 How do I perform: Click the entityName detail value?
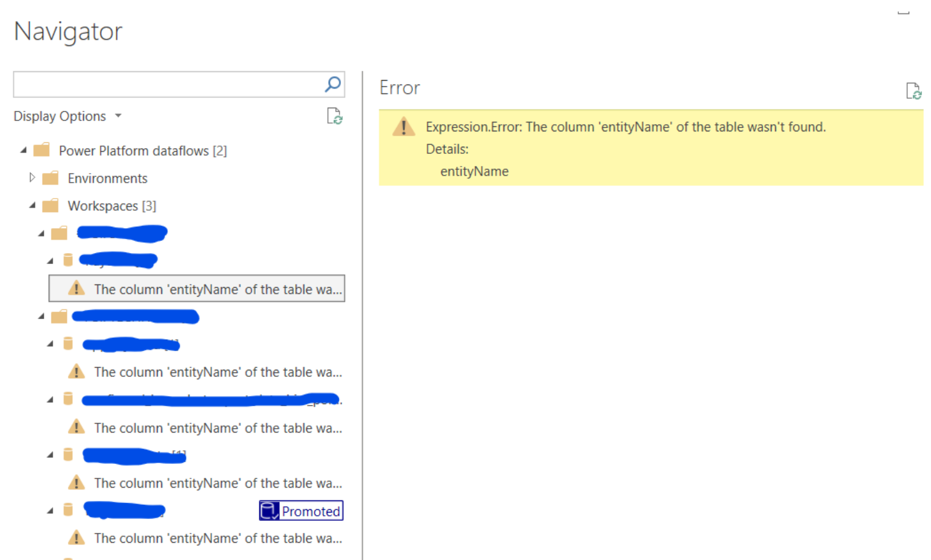[x=474, y=171]
